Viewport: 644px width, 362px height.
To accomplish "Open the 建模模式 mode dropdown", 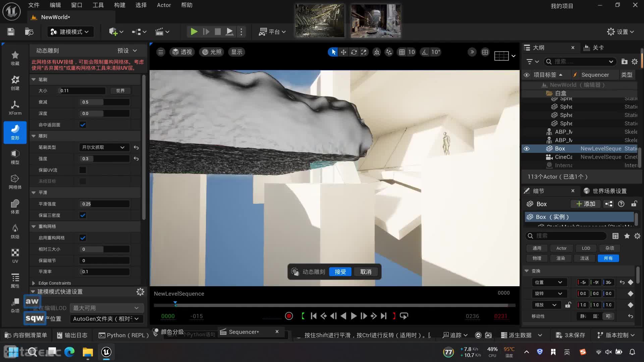I will (69, 32).
